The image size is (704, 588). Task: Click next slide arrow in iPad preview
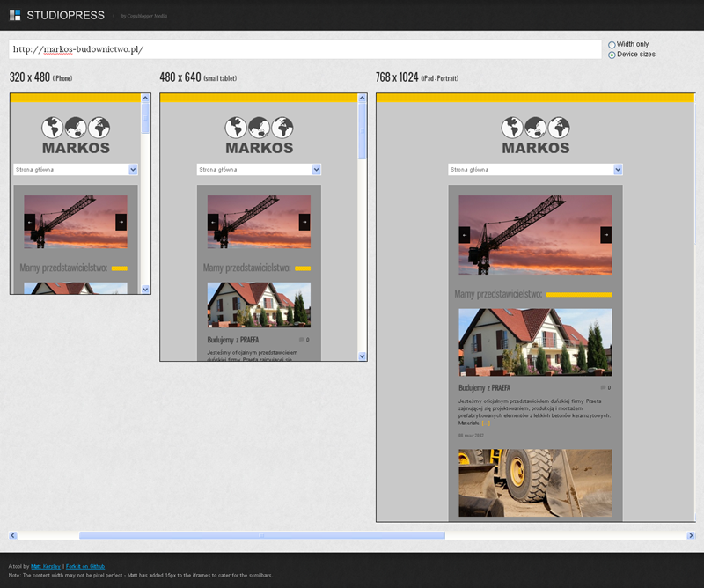pyautogui.click(x=605, y=235)
